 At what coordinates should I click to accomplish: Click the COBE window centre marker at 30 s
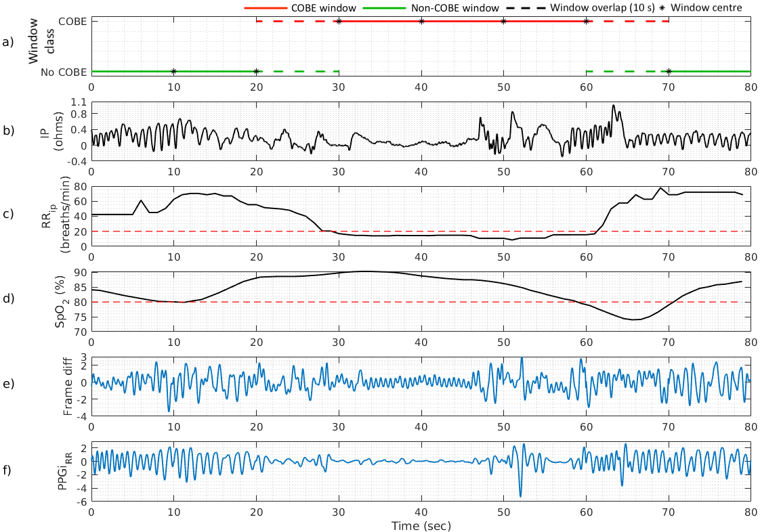point(339,21)
